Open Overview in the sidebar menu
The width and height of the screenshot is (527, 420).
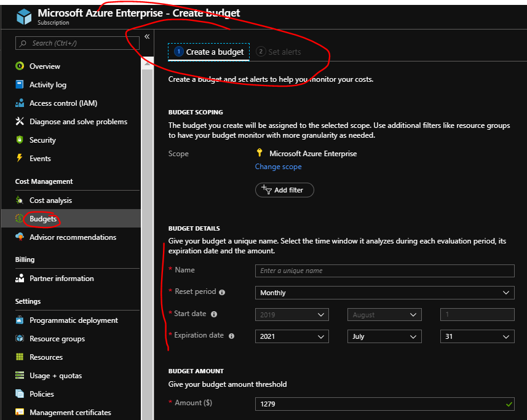pos(45,66)
